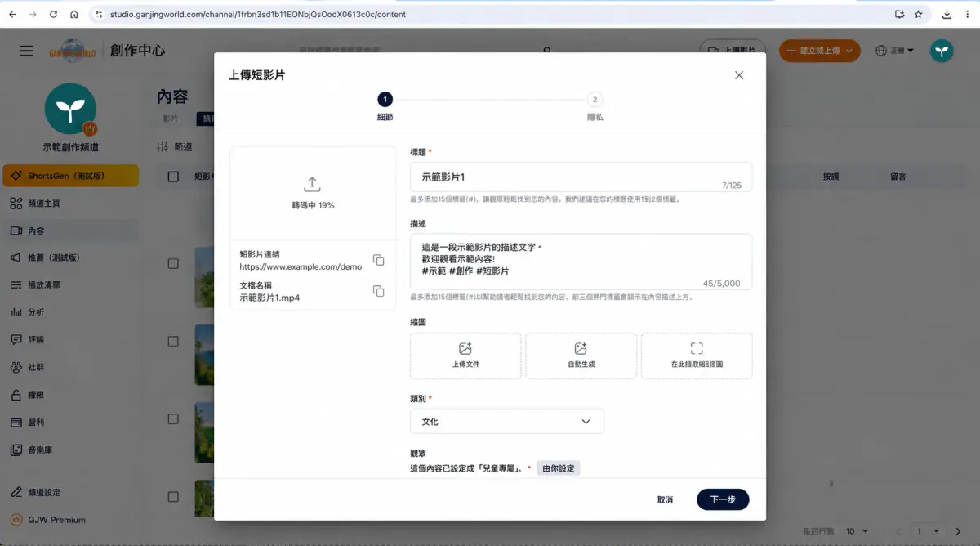The width and height of the screenshot is (980, 546).
Task: Copy the 文檔名稱 file name
Action: 378,291
